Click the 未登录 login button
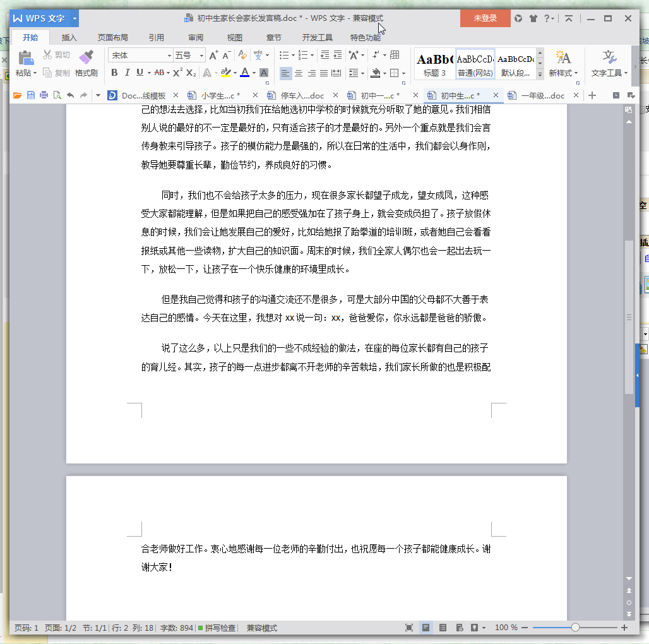The height and width of the screenshot is (644, 649). [x=485, y=18]
